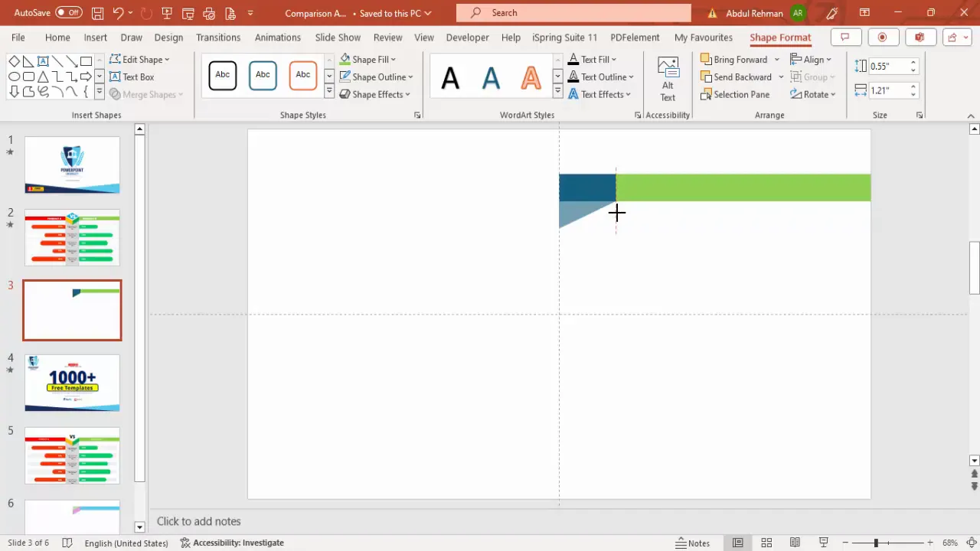Apply the orange outline WordArt A style
Image resolution: width=980 pixels, height=551 pixels.
tap(531, 77)
